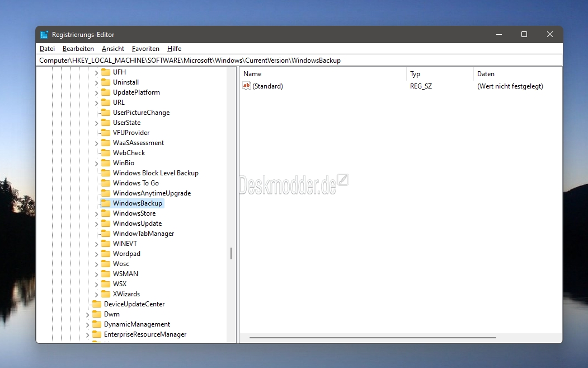This screenshot has width=588, height=368.
Task: Open the Datei menu
Action: click(x=47, y=49)
